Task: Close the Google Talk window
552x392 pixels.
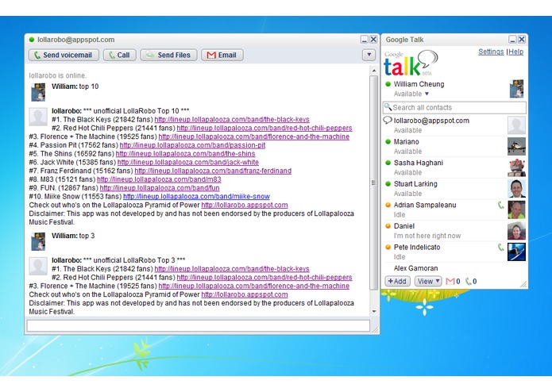Action: 522,40
